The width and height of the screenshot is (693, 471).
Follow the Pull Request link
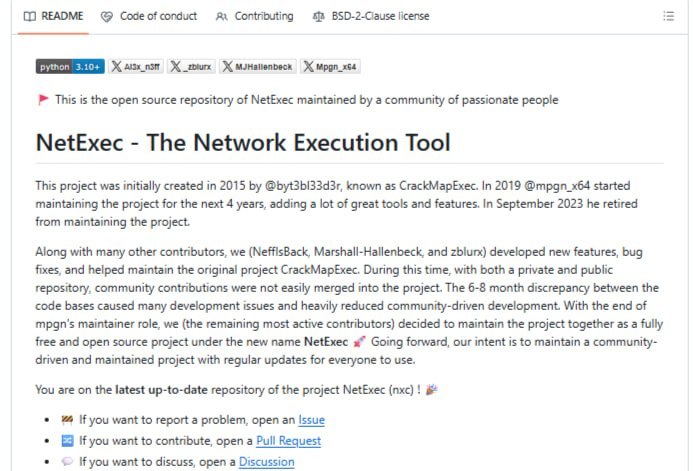(289, 441)
